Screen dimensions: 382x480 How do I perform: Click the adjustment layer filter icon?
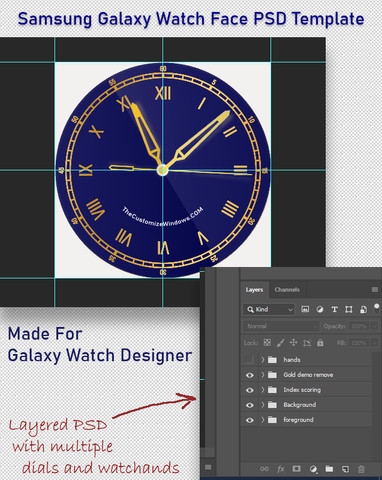coord(320,310)
